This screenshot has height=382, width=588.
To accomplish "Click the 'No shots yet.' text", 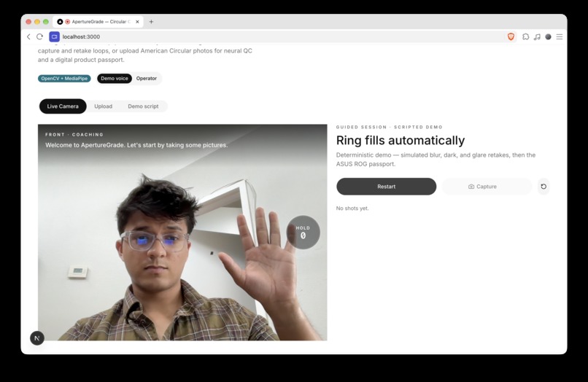I will [x=352, y=208].
